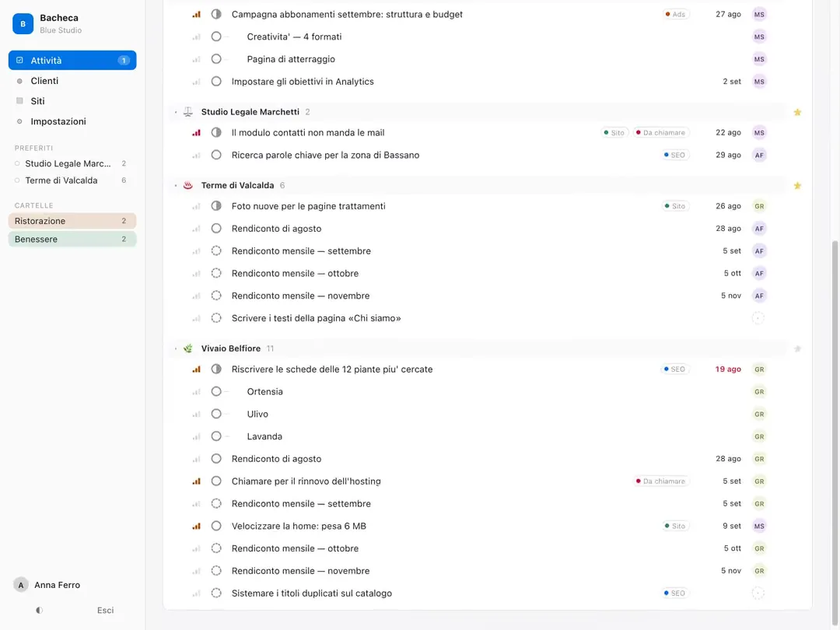Image resolution: width=840 pixels, height=630 pixels.
Task: Toggle status of 'Foto nuove per le pagine trattamenti'
Action: coord(216,206)
